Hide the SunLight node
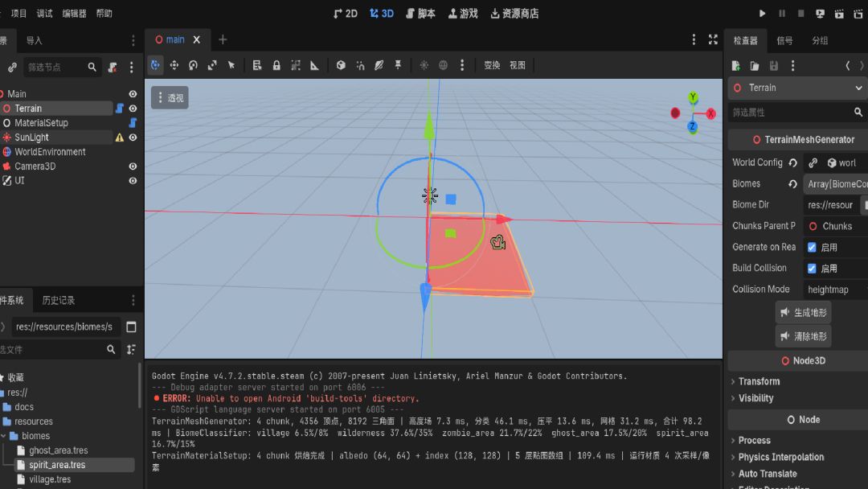Image resolution: width=868 pixels, height=489 pixels. click(x=133, y=138)
